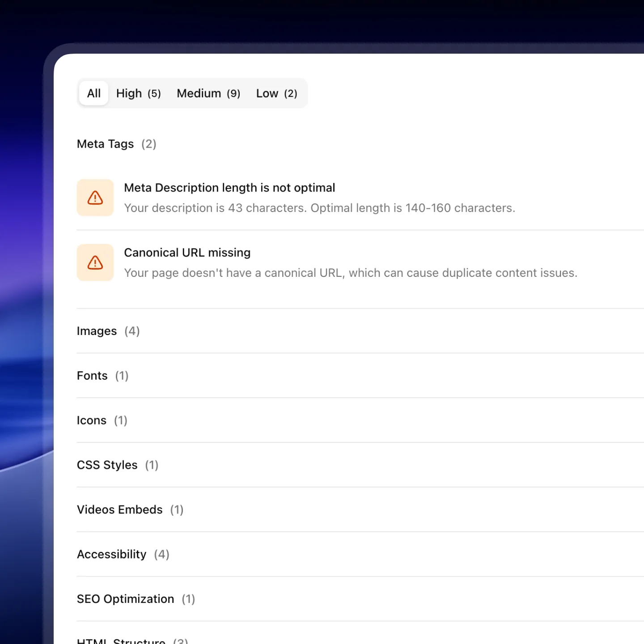
Task: Collapse the Meta Tags section
Action: (116, 144)
